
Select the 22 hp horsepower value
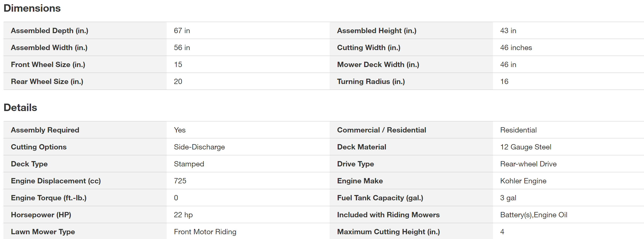(183, 215)
